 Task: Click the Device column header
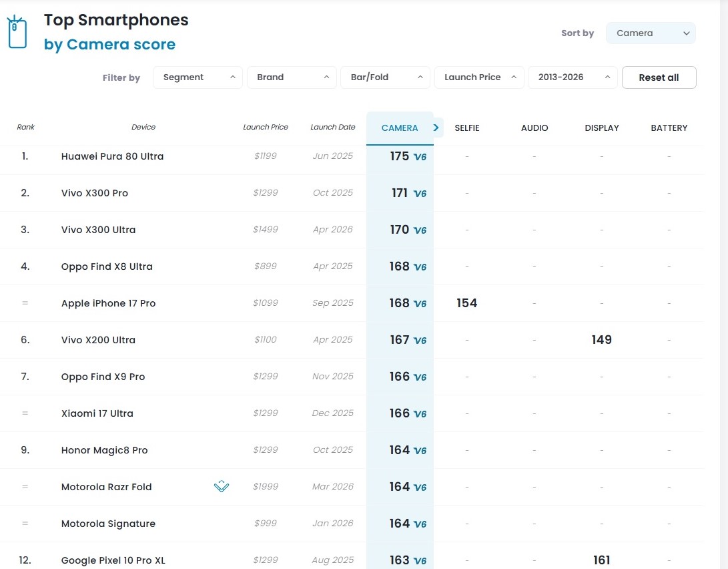143,127
